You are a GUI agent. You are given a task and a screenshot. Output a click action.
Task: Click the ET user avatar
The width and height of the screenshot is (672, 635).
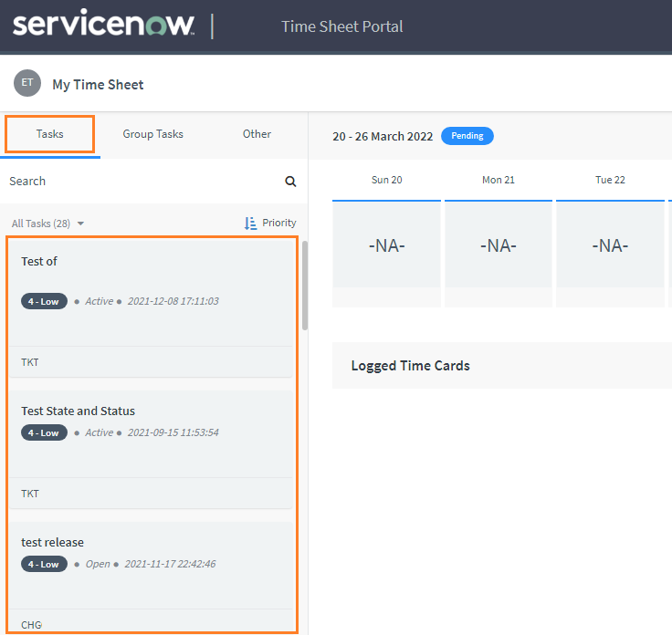pyautogui.click(x=27, y=83)
